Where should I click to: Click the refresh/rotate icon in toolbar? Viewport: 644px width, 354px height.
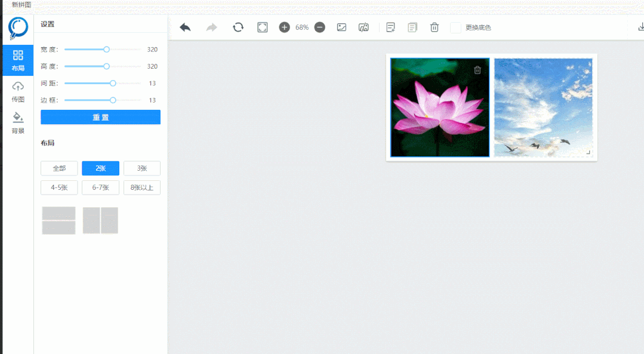(238, 27)
